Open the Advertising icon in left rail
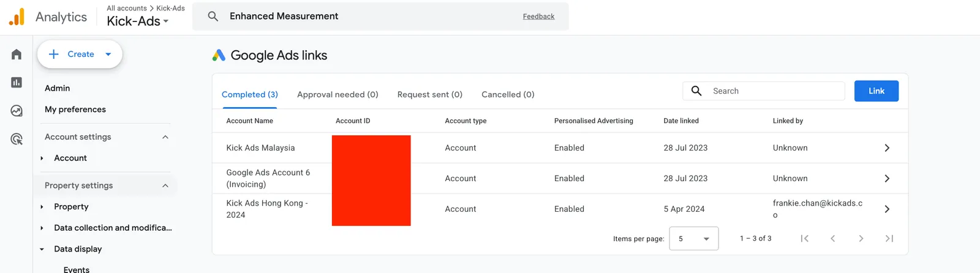980x273 pixels. point(17,139)
